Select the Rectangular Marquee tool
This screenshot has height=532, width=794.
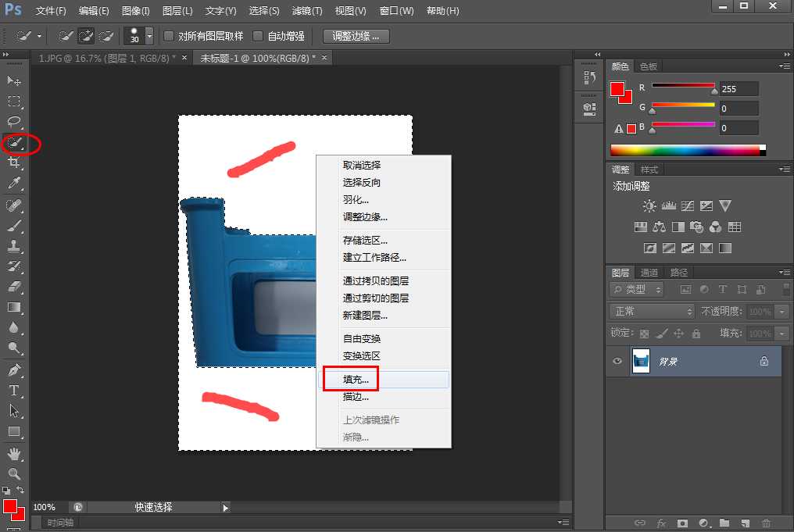(x=13, y=102)
